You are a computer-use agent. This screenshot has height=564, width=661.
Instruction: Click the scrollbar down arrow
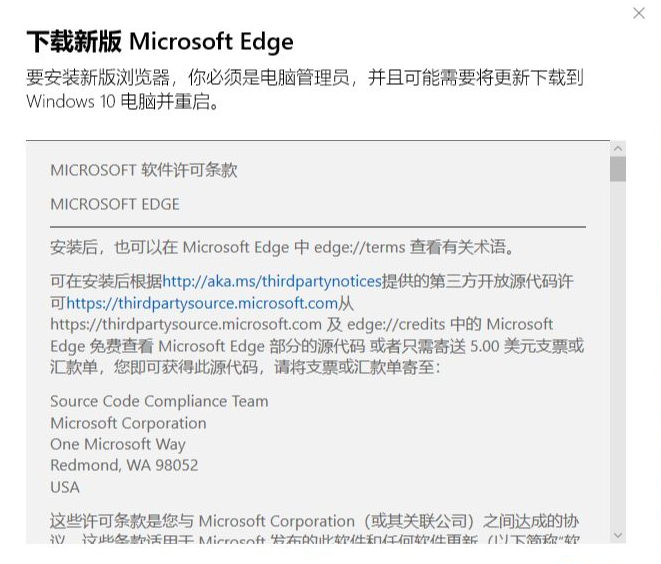(x=617, y=535)
